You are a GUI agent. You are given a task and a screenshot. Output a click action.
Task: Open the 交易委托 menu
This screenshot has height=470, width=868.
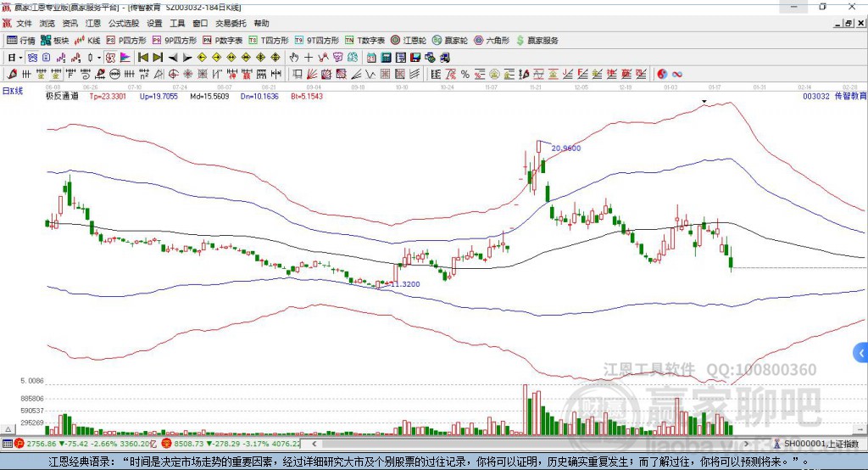pyautogui.click(x=231, y=23)
